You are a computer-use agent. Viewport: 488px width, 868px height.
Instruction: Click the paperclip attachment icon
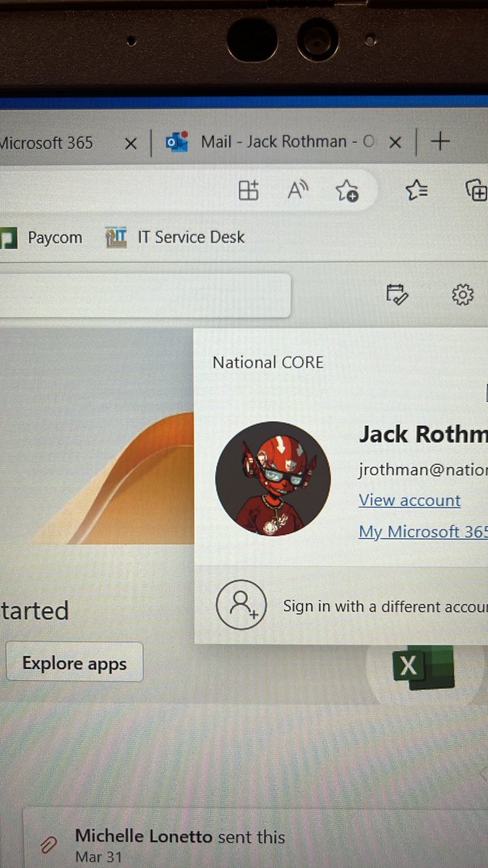coord(49,843)
